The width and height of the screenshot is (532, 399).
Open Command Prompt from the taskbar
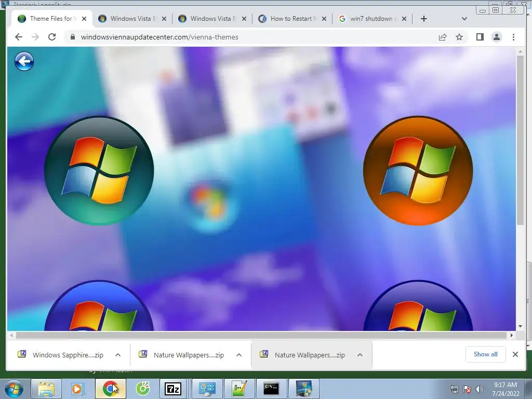point(271,389)
